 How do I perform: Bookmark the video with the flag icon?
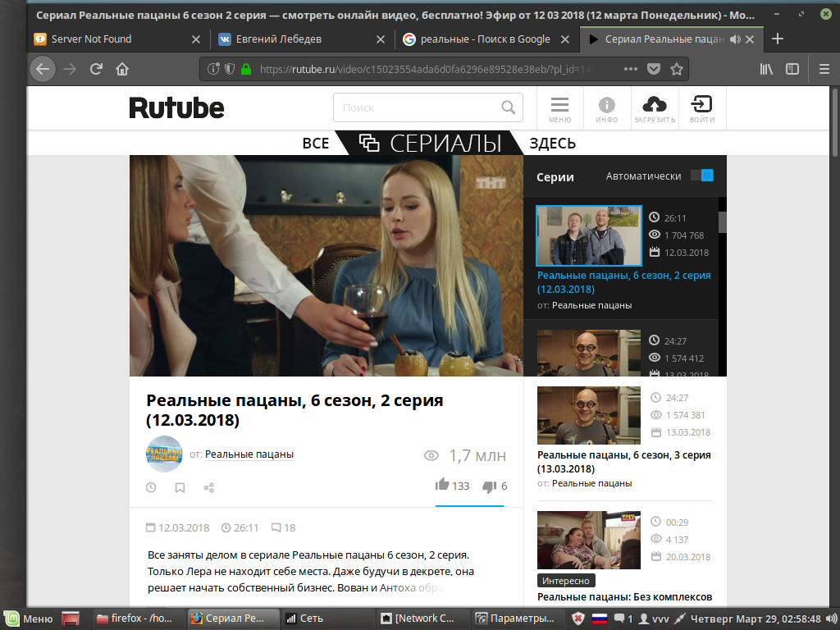pyautogui.click(x=180, y=487)
